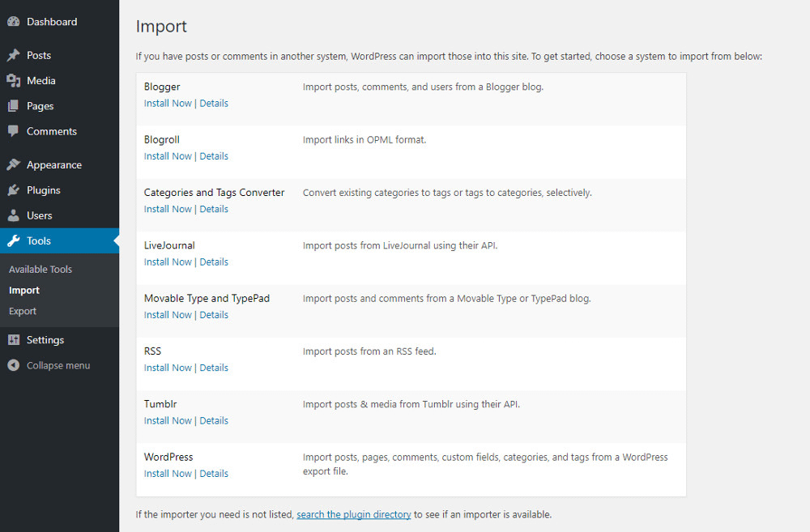Open the Export submenu item

[x=23, y=311]
